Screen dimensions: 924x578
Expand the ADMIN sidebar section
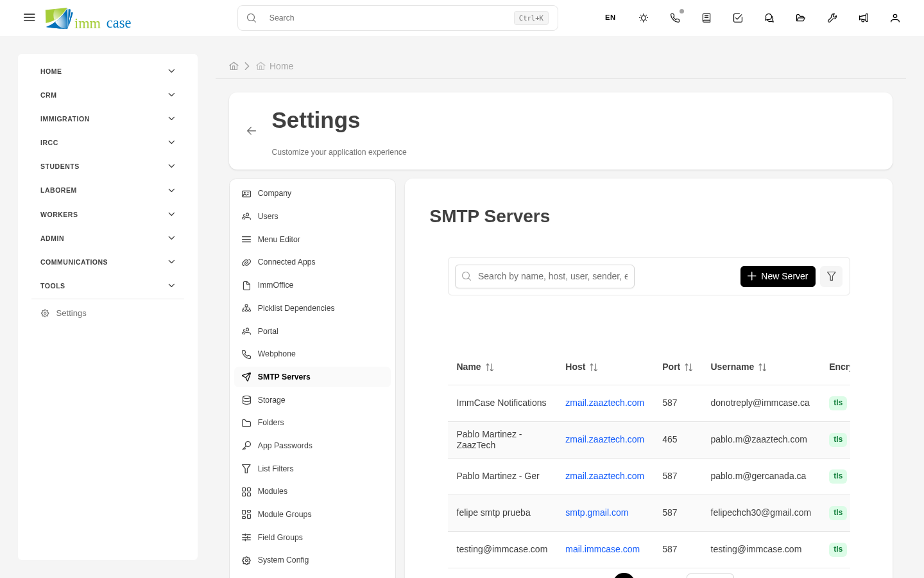tap(108, 238)
